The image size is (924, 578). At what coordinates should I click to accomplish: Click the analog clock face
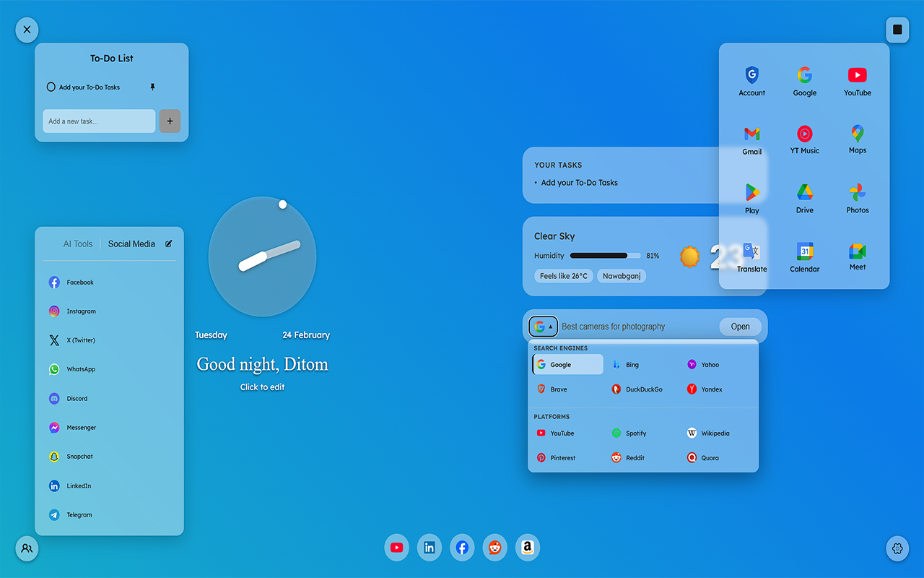pos(263,256)
